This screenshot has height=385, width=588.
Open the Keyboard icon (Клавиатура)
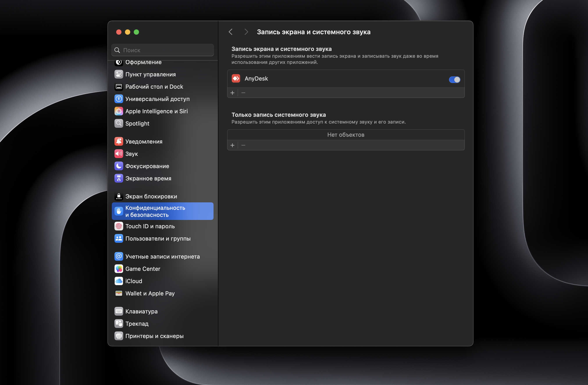point(119,311)
